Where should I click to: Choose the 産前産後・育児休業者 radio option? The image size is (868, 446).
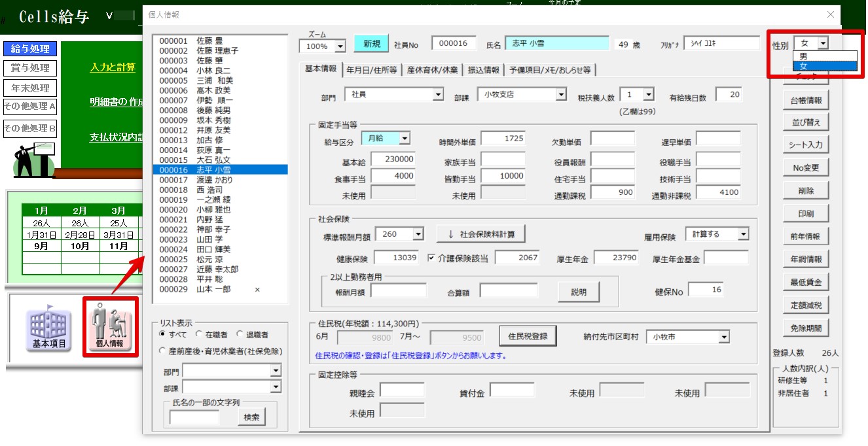point(163,351)
